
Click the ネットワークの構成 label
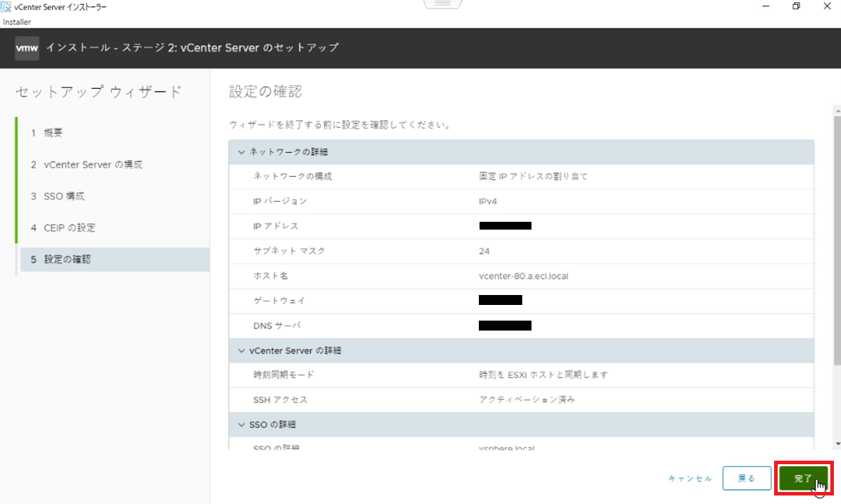pos(292,176)
